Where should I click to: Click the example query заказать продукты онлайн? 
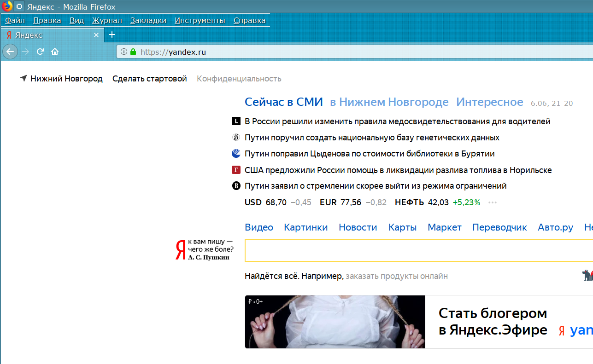tap(397, 276)
